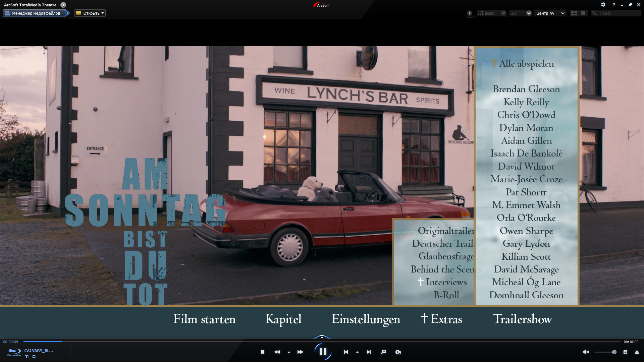Select Film starten in disc menu
This screenshot has width=644, height=362.
coord(204,319)
